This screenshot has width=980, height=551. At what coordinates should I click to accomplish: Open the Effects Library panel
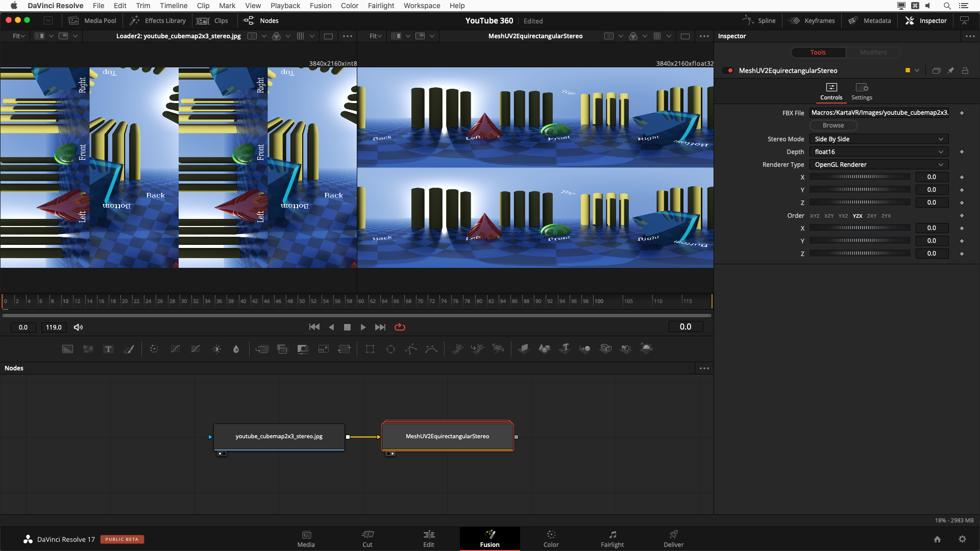(x=158, y=21)
